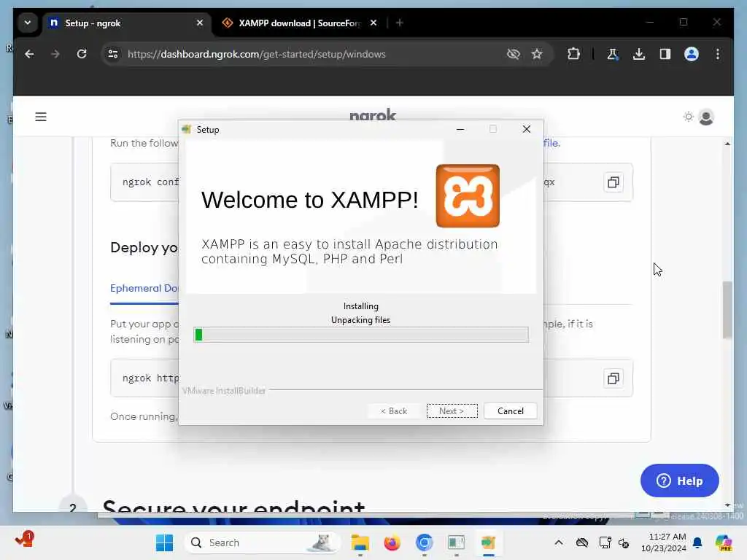Open the browser profile avatar
Screen dimensions: 747x560
(x=692, y=54)
